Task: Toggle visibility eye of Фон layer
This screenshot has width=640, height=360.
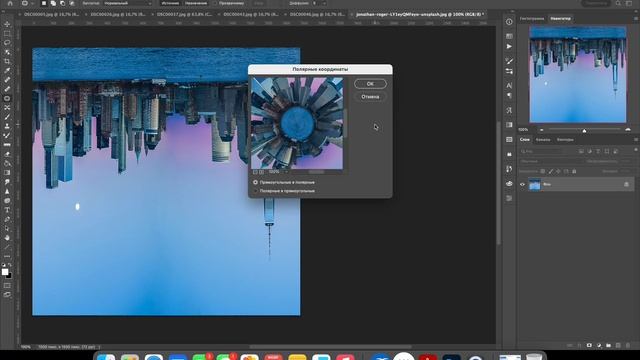Action: point(522,184)
